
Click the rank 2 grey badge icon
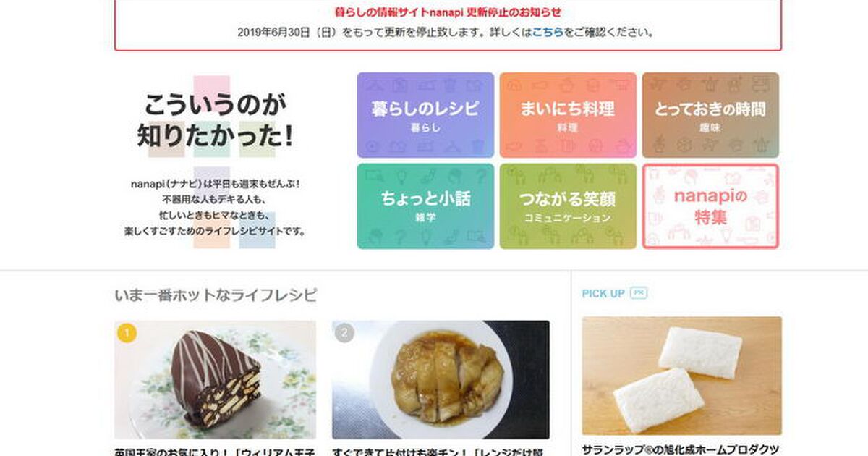click(344, 333)
